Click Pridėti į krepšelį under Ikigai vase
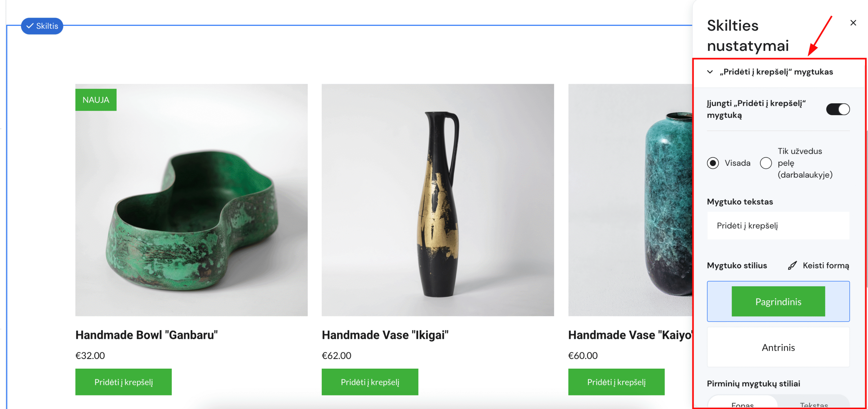Image resolution: width=868 pixels, height=409 pixels. tap(370, 382)
